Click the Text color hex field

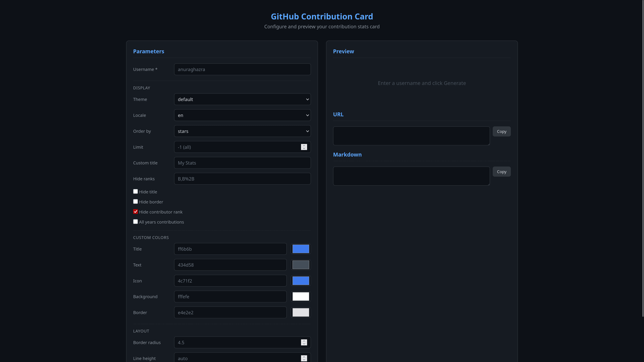point(230,265)
